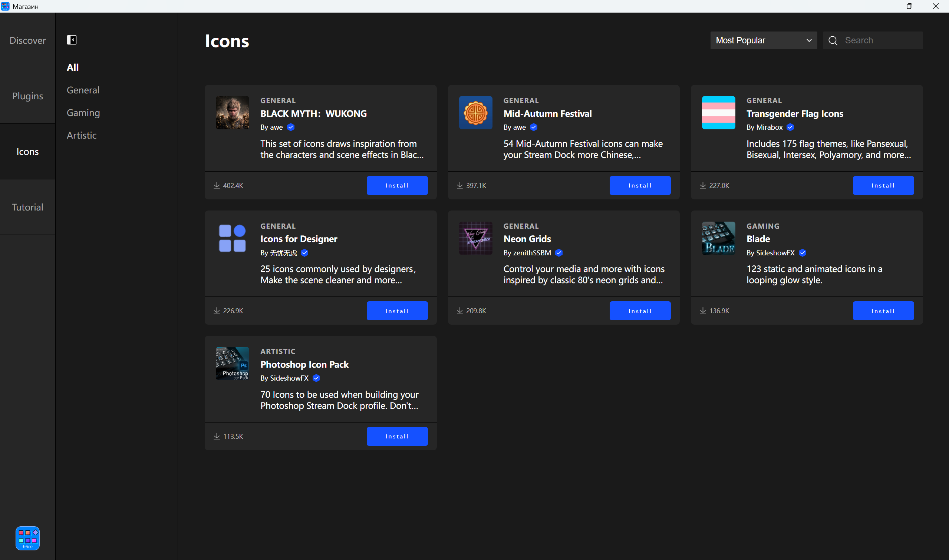Viewport: 949px width, 560px height.
Task: Select the Artistic category filter
Action: [x=82, y=136]
